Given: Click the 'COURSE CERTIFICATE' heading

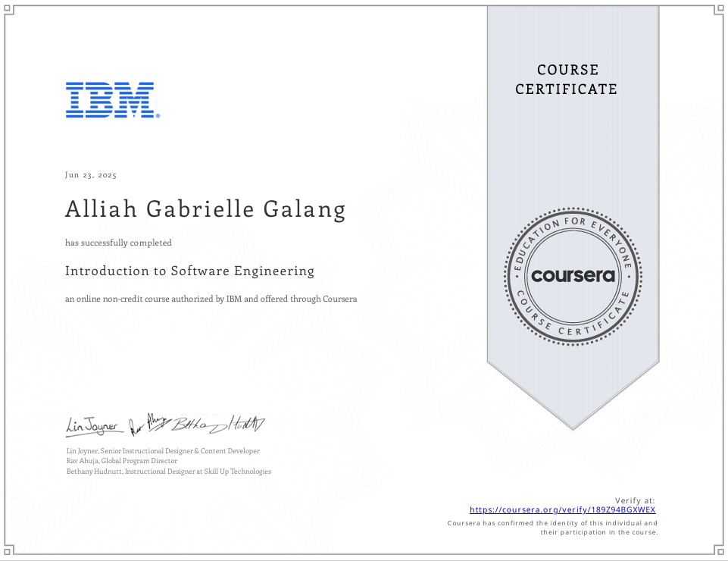Looking at the screenshot, I should coord(566,80).
